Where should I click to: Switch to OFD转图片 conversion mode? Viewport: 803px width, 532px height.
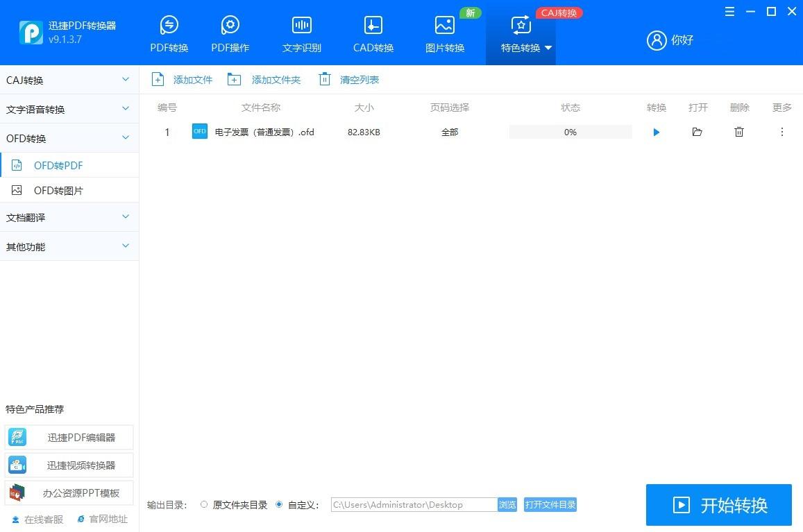pyautogui.click(x=61, y=189)
